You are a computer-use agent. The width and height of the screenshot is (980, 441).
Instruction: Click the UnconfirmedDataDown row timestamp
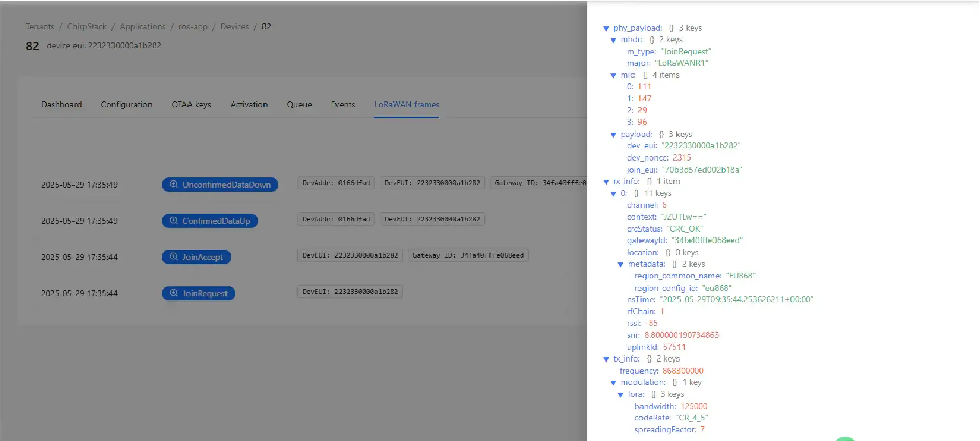click(79, 185)
